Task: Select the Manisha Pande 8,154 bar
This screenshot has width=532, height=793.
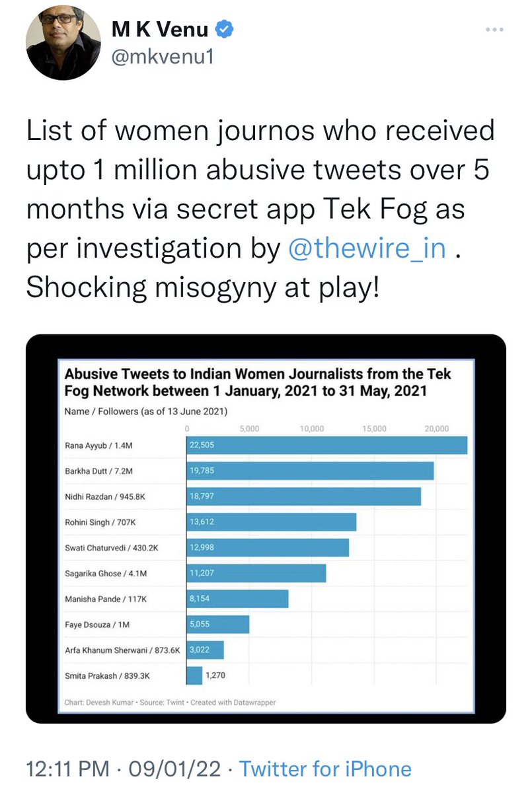Action: tap(238, 598)
